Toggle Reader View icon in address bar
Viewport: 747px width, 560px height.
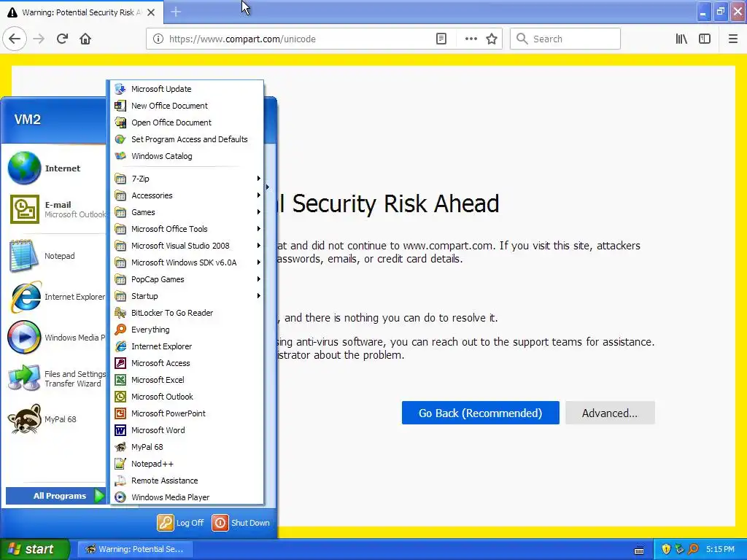(x=441, y=39)
